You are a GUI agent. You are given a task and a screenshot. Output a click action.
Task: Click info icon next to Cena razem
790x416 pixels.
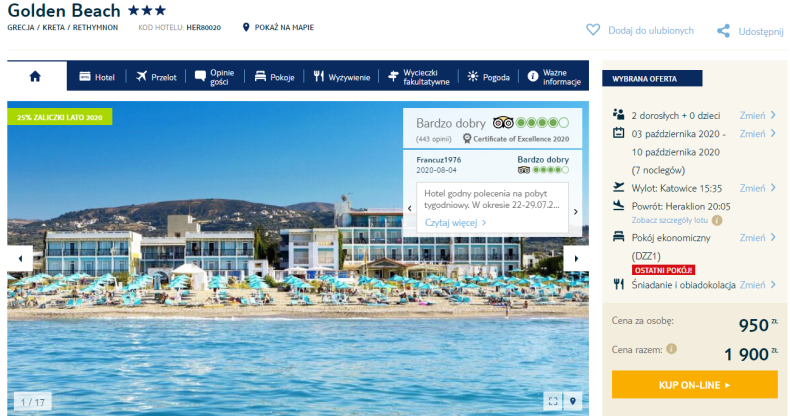click(671, 350)
